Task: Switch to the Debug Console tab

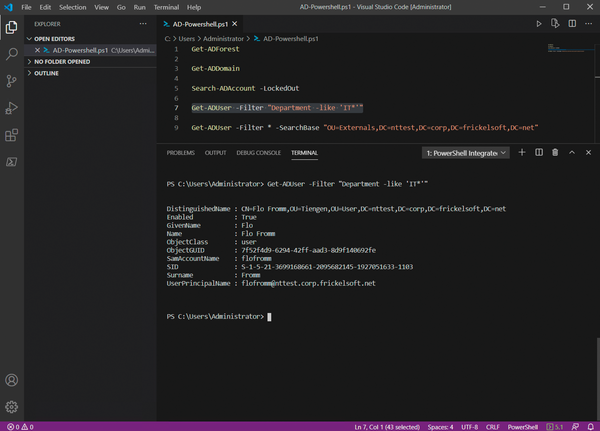Action: coord(259,153)
